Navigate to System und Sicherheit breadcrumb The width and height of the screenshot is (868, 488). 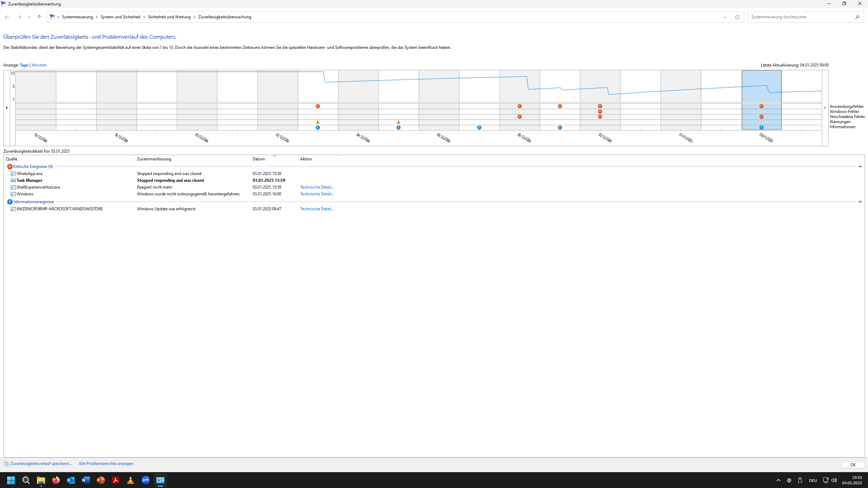pyautogui.click(x=120, y=17)
